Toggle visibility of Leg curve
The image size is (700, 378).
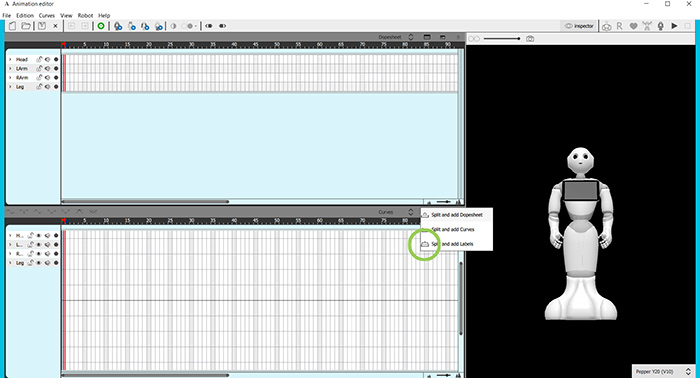39,263
